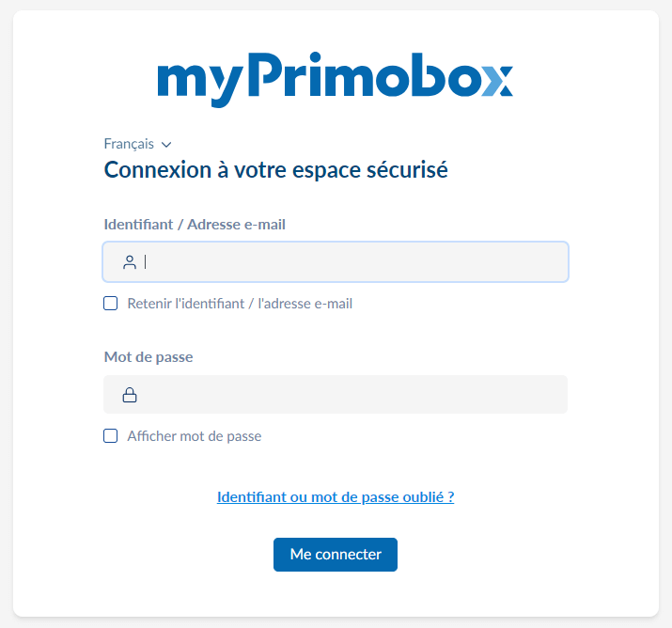Click the 'Afficher mot de passe' label text
The image size is (672, 628).
[195, 436]
